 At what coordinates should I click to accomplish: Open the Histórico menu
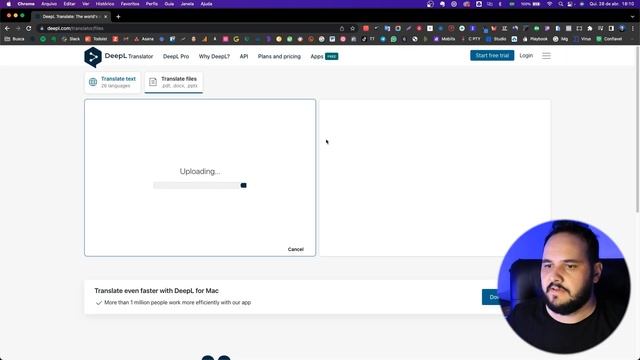pos(105,4)
